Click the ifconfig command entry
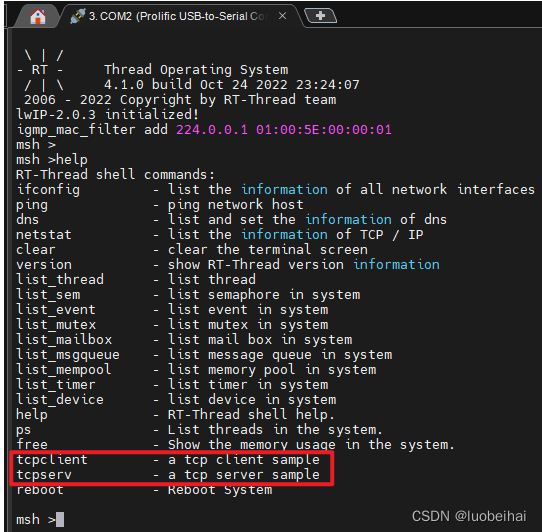Image resolution: width=542 pixels, height=532 pixels. click(x=48, y=190)
